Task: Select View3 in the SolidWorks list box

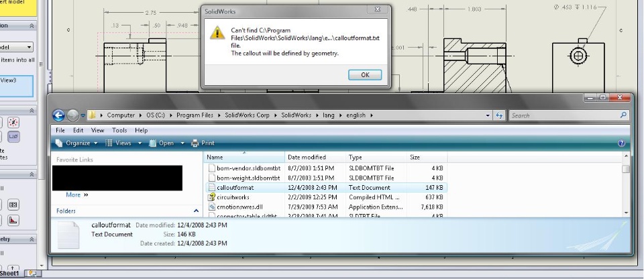Action: point(8,80)
